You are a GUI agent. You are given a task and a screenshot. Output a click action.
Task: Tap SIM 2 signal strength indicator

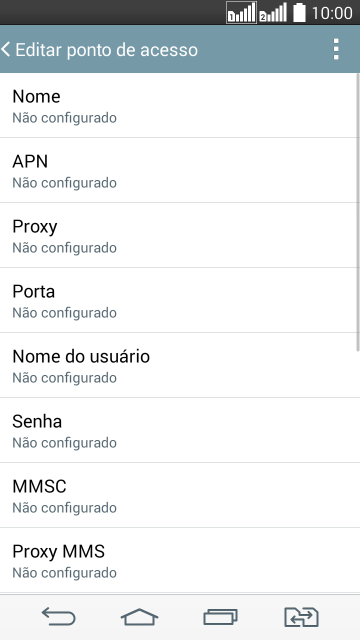273,13
